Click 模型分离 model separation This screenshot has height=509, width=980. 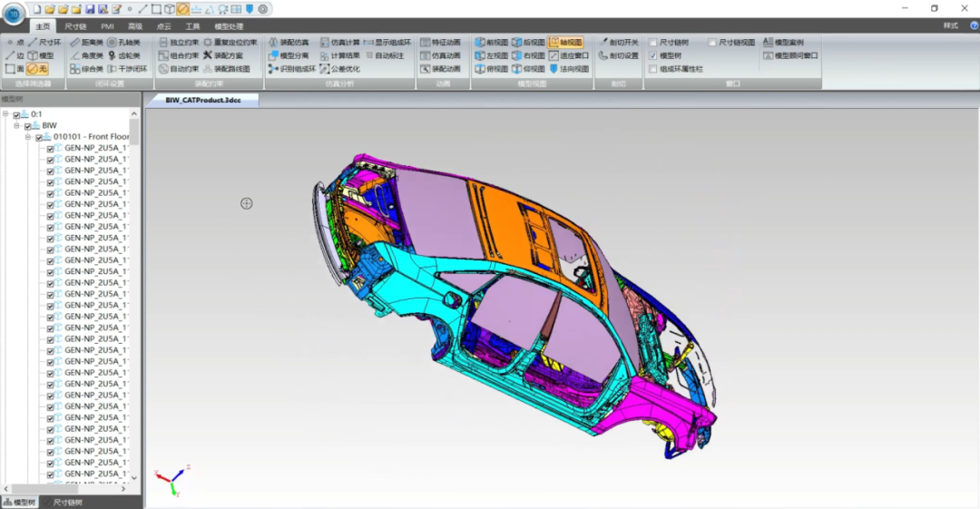click(289, 55)
